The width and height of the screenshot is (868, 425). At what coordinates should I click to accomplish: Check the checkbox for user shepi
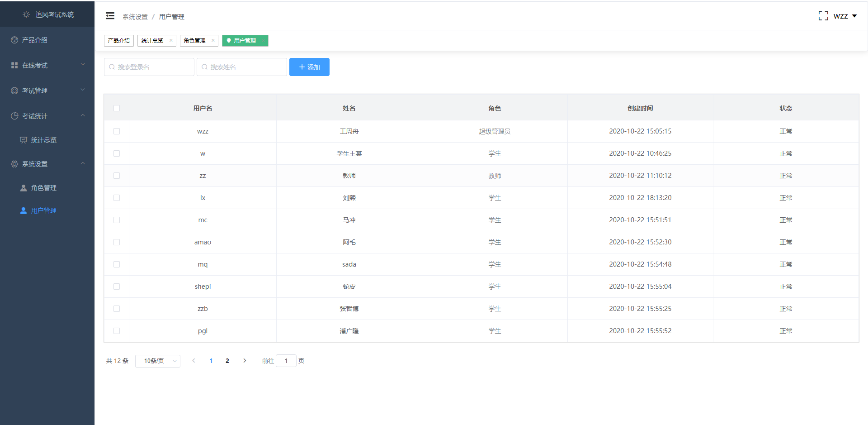coord(117,287)
